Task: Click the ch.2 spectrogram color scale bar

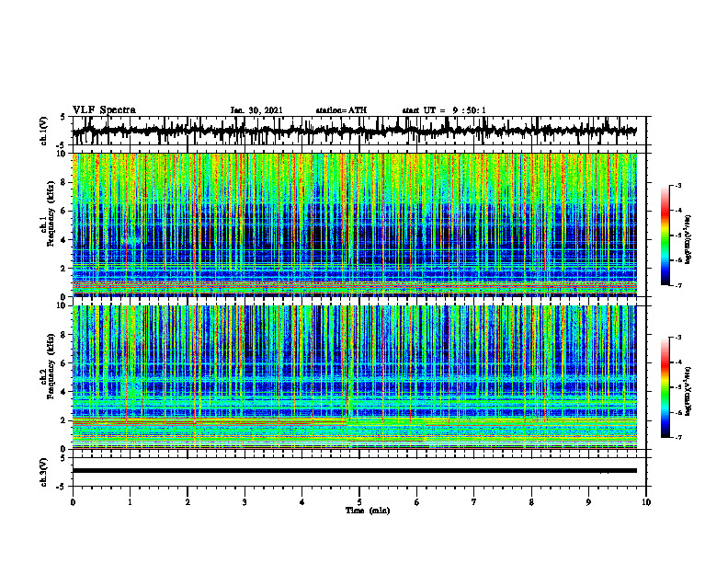Action: point(665,387)
